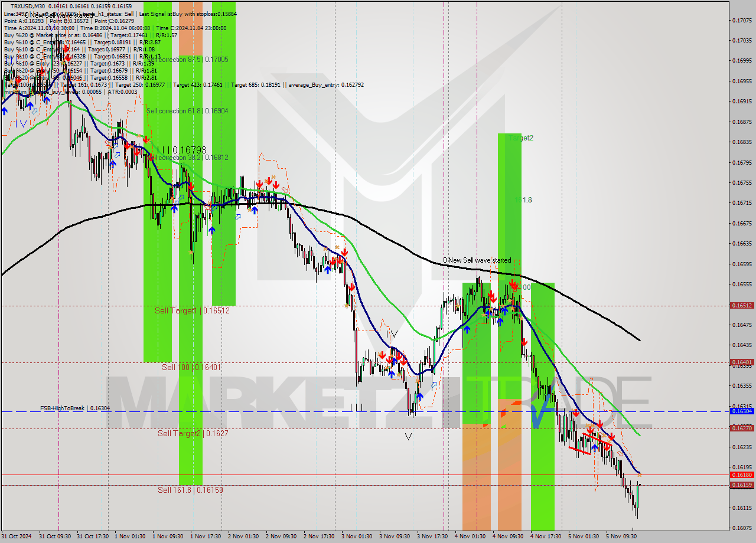
Task: Click '5 Nov 09:30' on time axis
Action: tap(622, 537)
